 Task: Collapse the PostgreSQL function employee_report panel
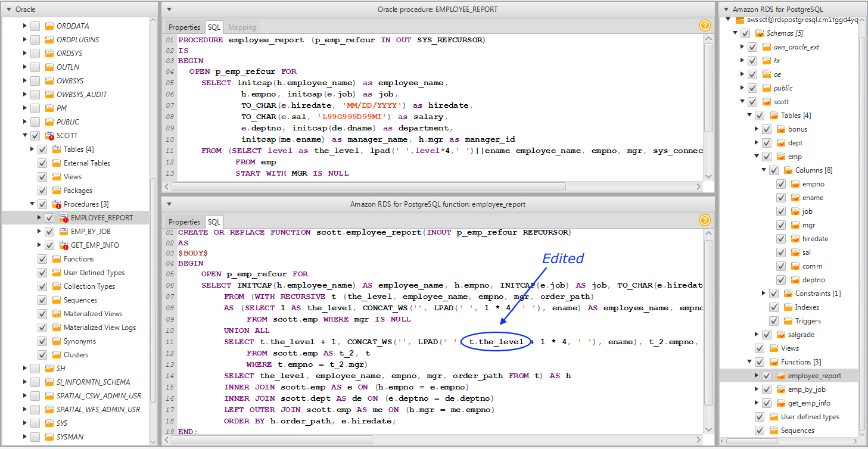click(x=169, y=204)
